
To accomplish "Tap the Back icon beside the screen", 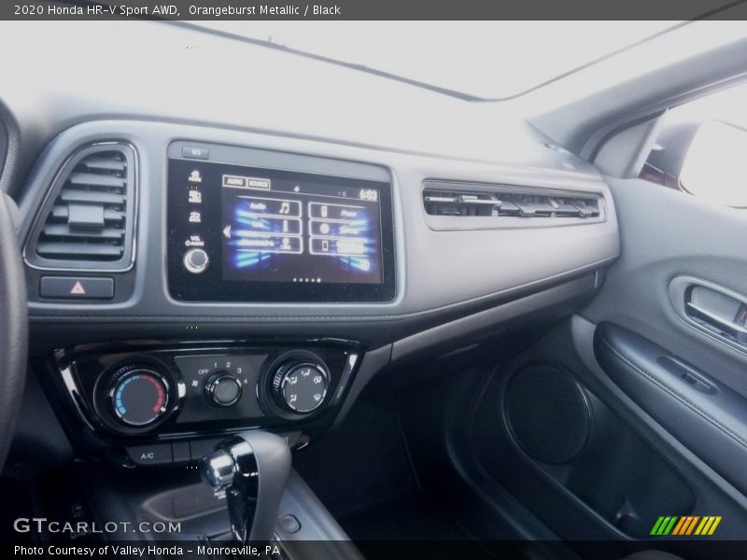I will coord(194,217).
